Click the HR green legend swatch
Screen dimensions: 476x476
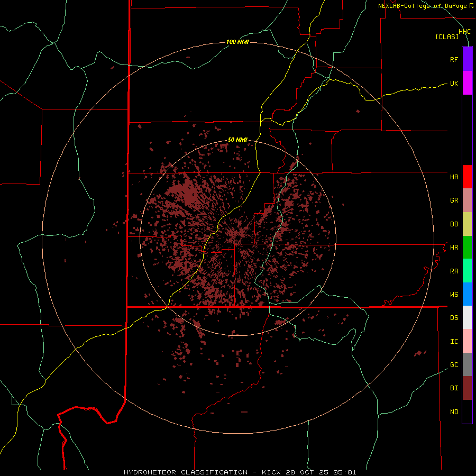[467, 248]
